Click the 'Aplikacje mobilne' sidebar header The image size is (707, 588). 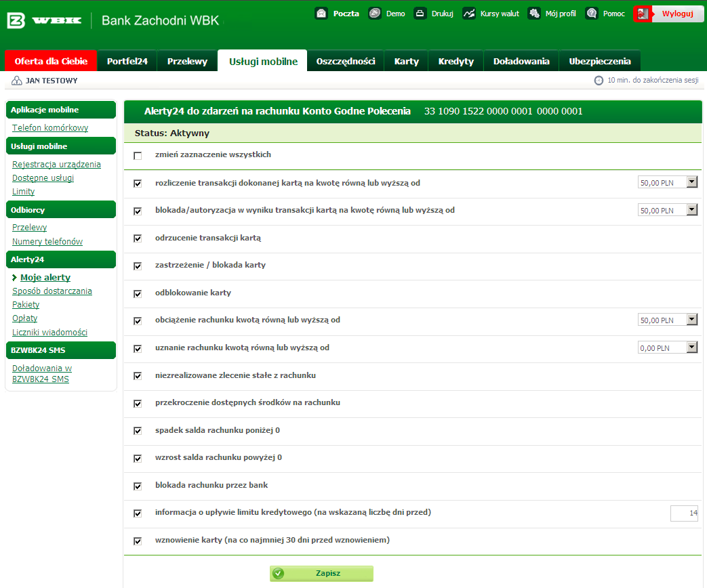[x=61, y=110]
